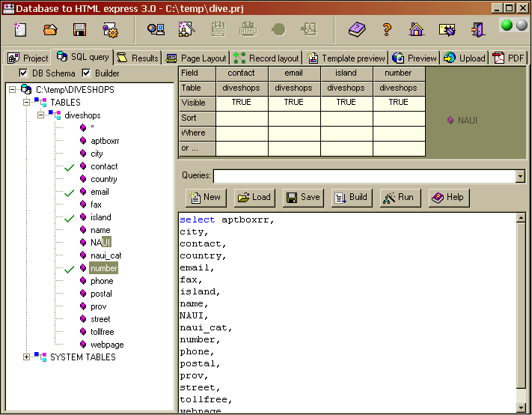The height and width of the screenshot is (415, 532).
Task: Expand the SYSTEM TABLES node
Action: tap(26, 357)
